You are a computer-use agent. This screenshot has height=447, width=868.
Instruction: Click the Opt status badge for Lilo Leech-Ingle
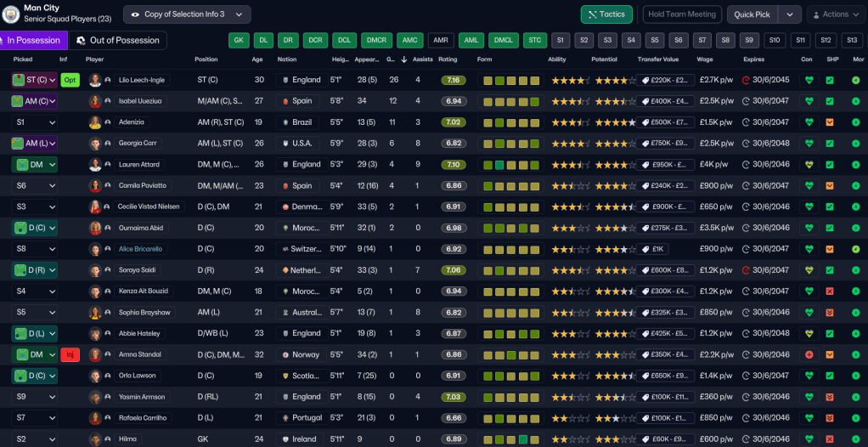tap(70, 80)
